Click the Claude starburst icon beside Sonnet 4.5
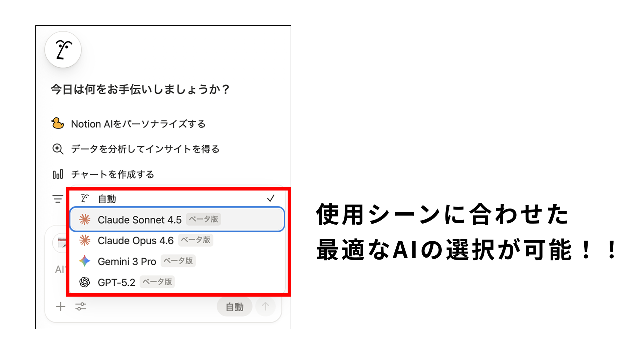 pyautogui.click(x=85, y=220)
